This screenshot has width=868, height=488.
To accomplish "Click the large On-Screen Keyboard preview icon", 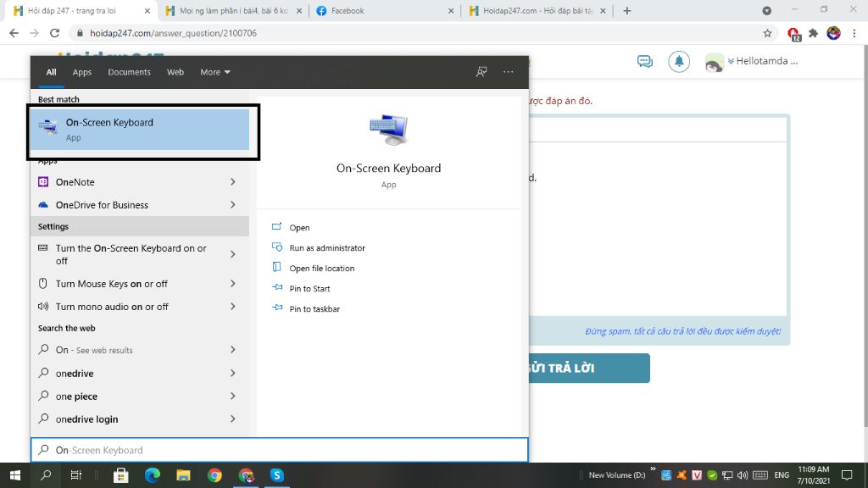I will click(x=388, y=130).
